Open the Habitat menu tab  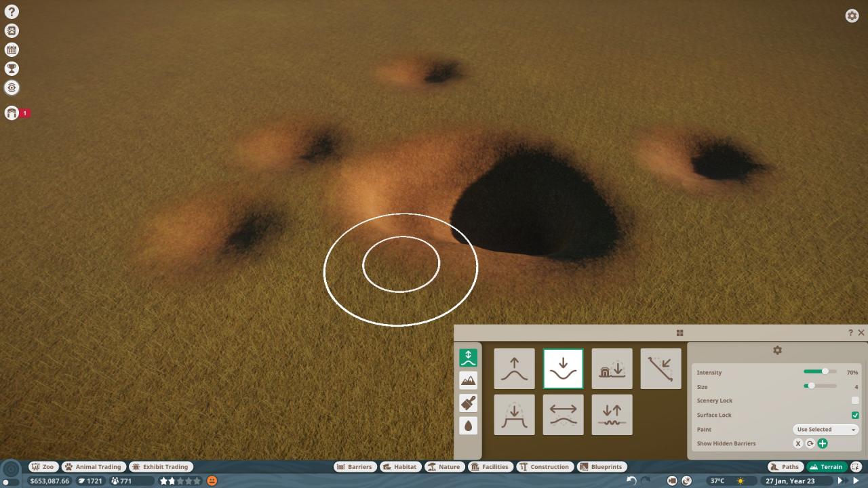click(399, 467)
